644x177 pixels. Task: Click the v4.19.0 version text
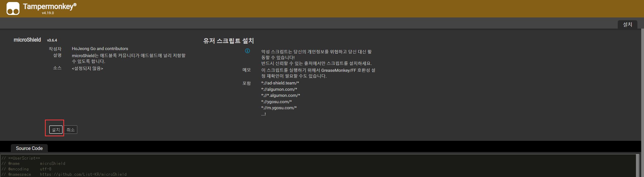tap(48, 13)
